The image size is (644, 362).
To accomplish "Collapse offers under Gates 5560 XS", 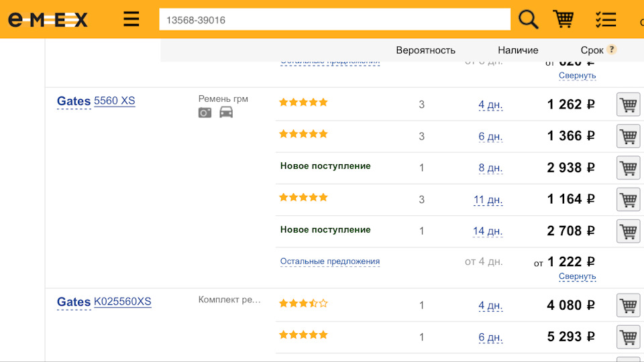I will (x=577, y=276).
